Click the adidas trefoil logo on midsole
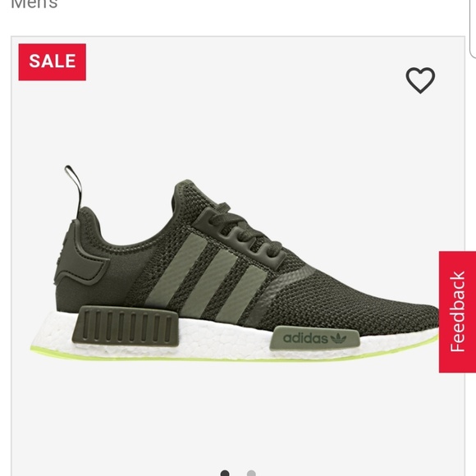 pos(339,338)
